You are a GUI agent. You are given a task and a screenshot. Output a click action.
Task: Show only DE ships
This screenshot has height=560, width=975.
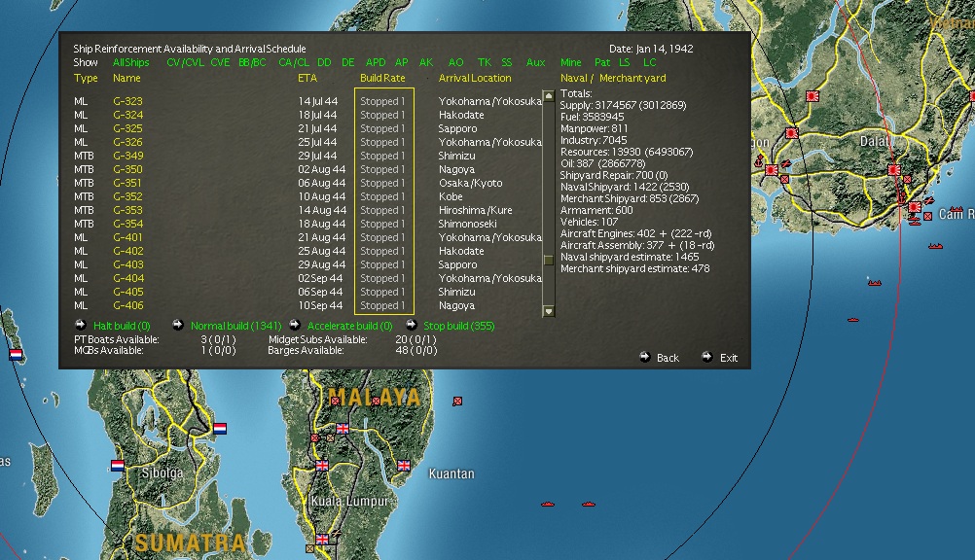348,63
